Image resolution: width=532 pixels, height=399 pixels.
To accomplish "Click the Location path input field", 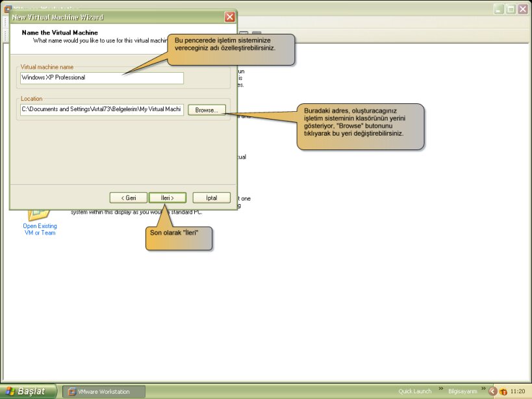I will [x=102, y=109].
